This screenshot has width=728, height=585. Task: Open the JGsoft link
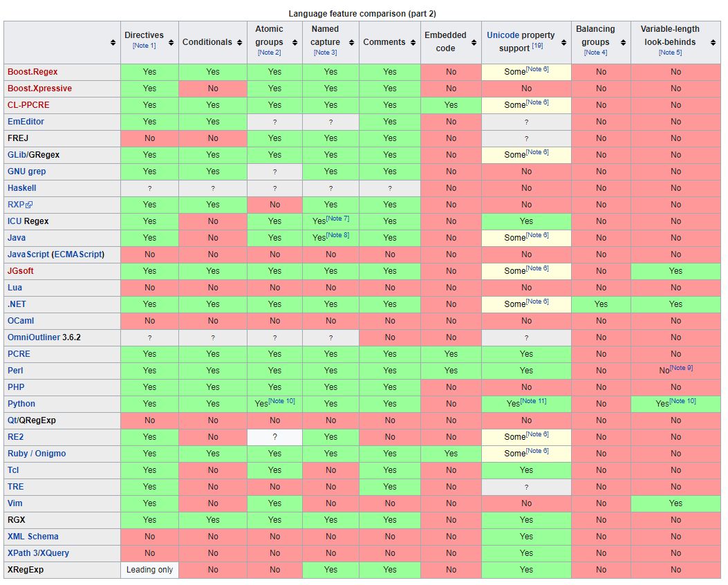pyautogui.click(x=21, y=270)
